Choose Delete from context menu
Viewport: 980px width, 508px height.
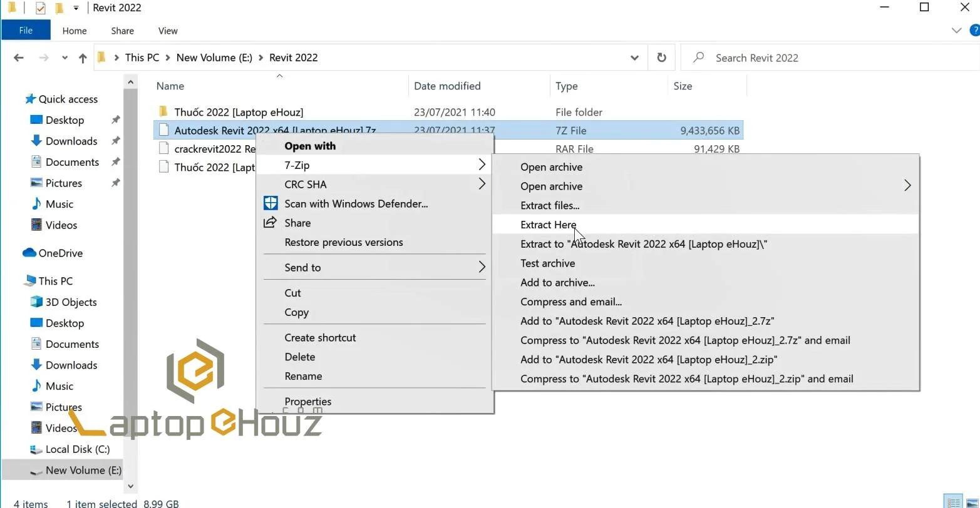[x=374, y=357]
